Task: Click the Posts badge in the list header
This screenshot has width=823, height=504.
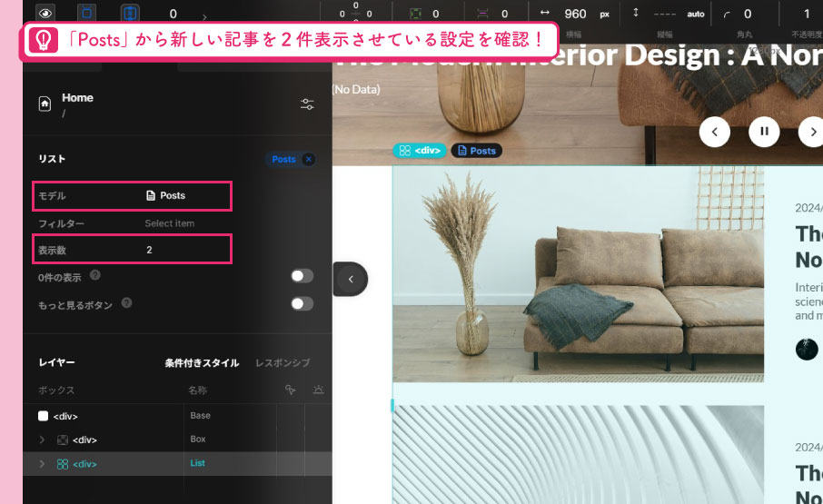Action: tap(284, 159)
